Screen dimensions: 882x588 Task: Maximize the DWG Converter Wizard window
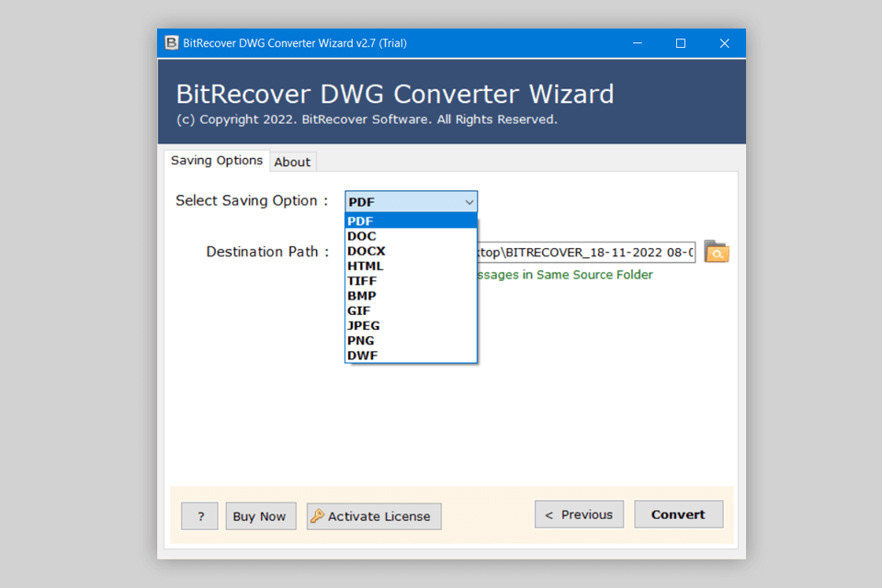[x=681, y=43]
